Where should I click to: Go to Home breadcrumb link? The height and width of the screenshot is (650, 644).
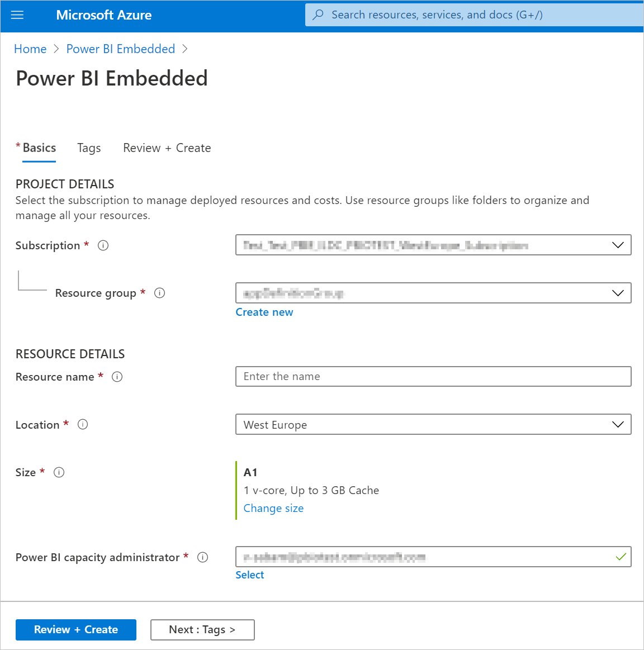pyautogui.click(x=30, y=49)
